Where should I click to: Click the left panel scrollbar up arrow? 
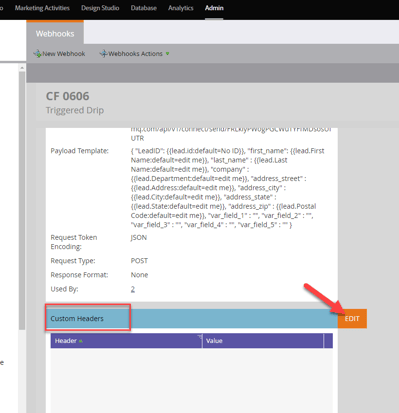22,68
